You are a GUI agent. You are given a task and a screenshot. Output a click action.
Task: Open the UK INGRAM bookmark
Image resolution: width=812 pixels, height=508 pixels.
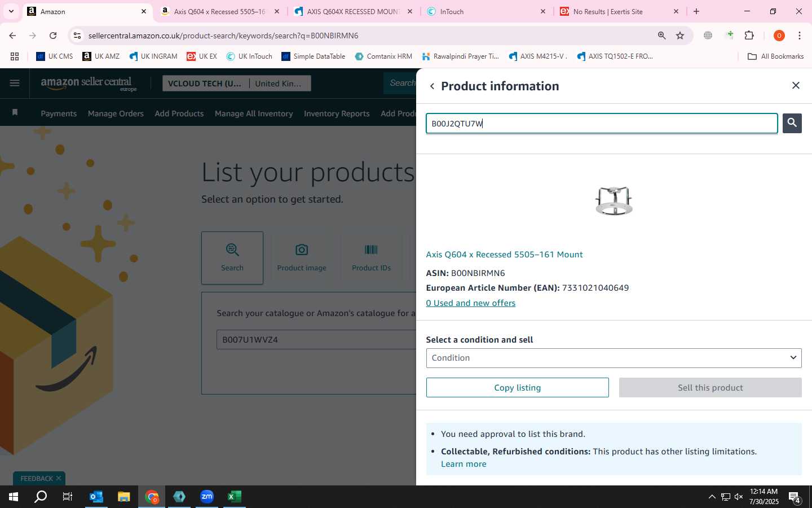[x=153, y=56]
